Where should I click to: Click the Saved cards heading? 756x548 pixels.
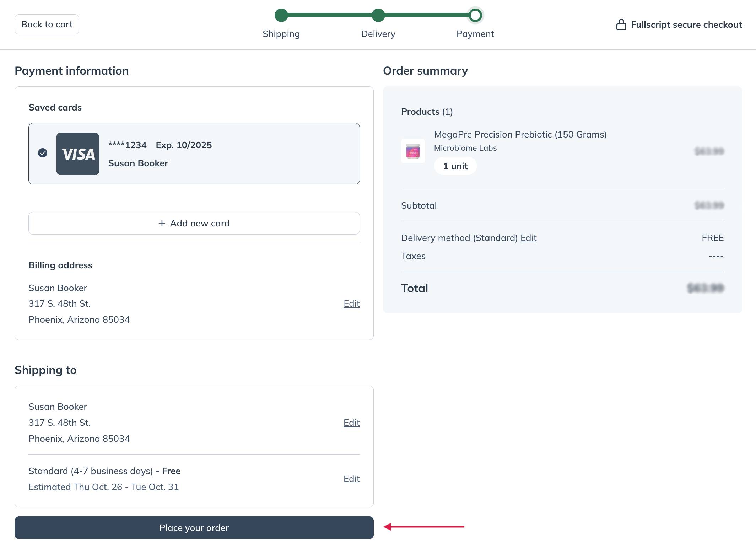(x=55, y=108)
